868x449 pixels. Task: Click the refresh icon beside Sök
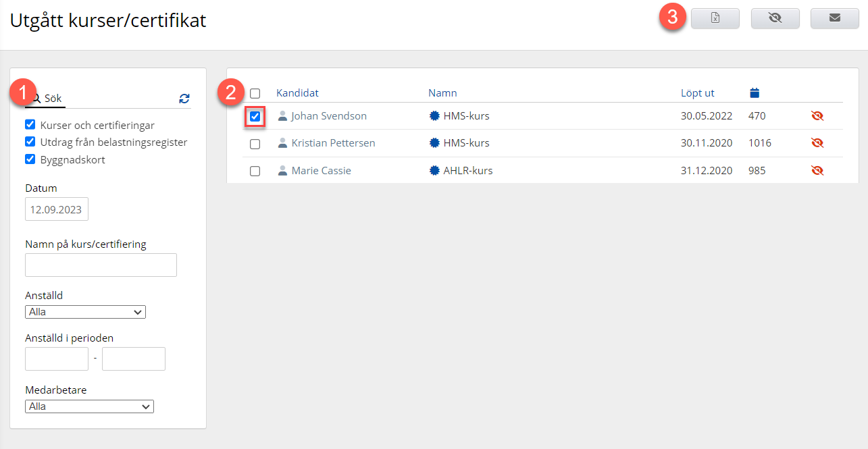click(x=184, y=99)
